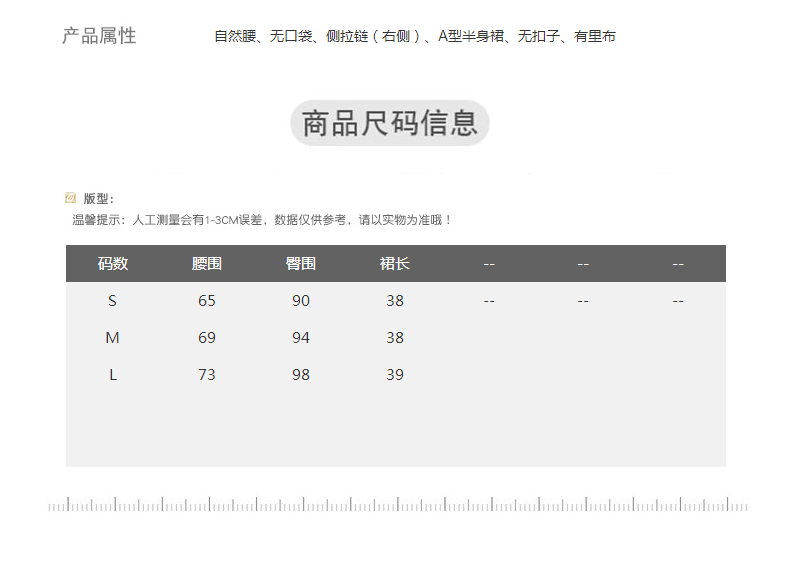Click hip value 90 in the table
The image size is (790, 577).
coord(301,301)
